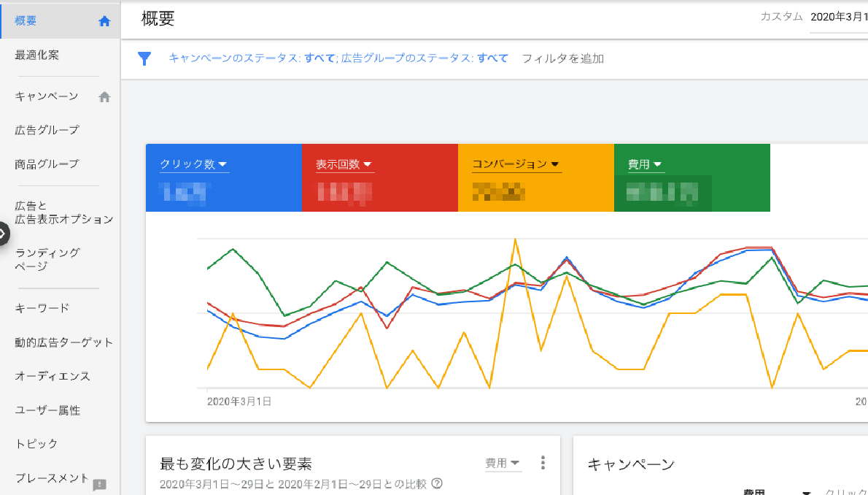Click home icon next to 概要
Screen dimensions: 868x495
104,22
